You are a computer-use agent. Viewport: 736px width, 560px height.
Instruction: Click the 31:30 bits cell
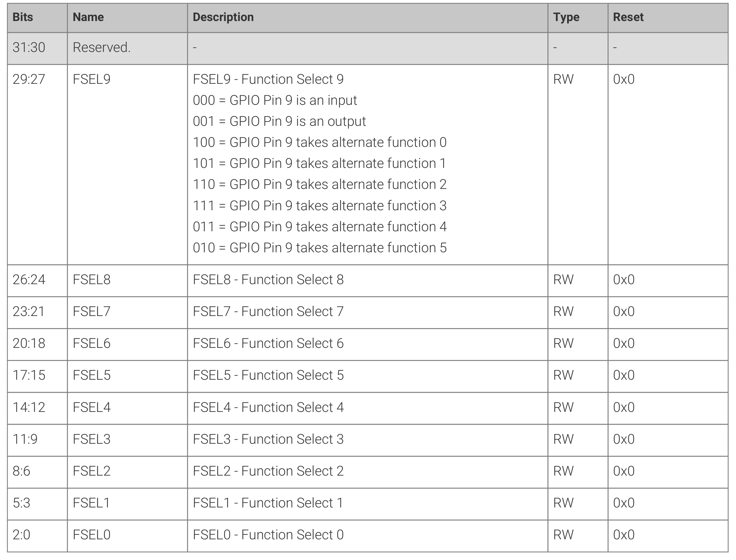pos(29,47)
